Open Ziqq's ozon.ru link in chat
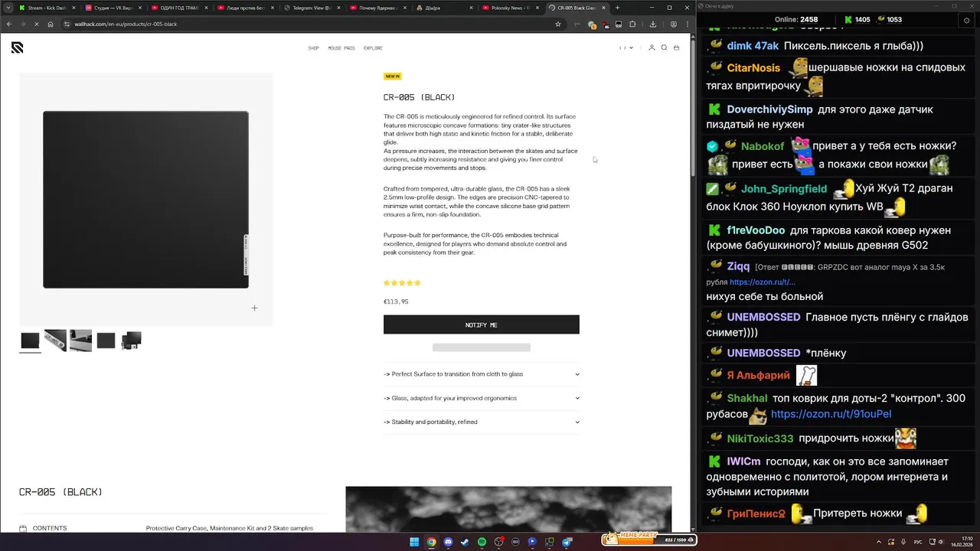Screen dimensions: 980x551 point(763,282)
